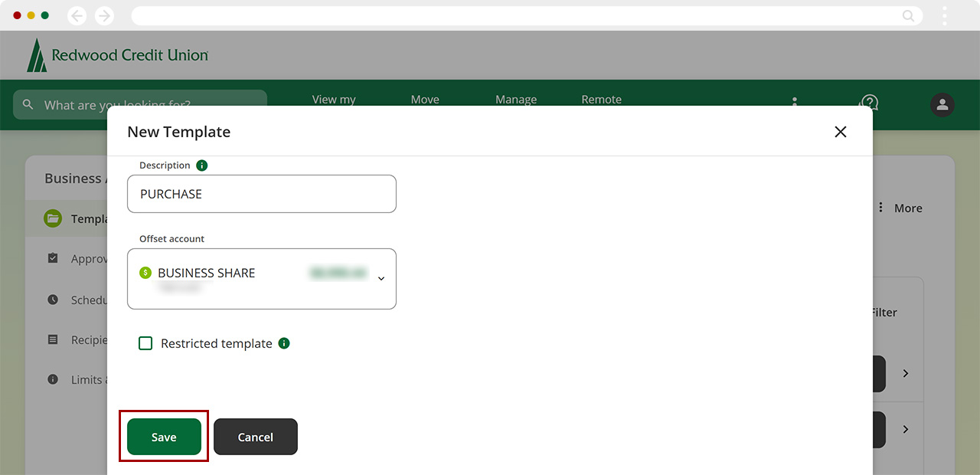
Task: Show info about the Description field
Action: [x=202, y=165]
